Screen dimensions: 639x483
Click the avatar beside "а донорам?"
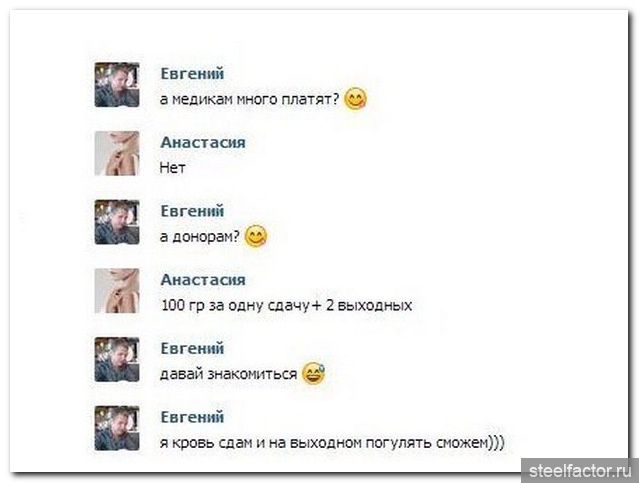(117, 222)
